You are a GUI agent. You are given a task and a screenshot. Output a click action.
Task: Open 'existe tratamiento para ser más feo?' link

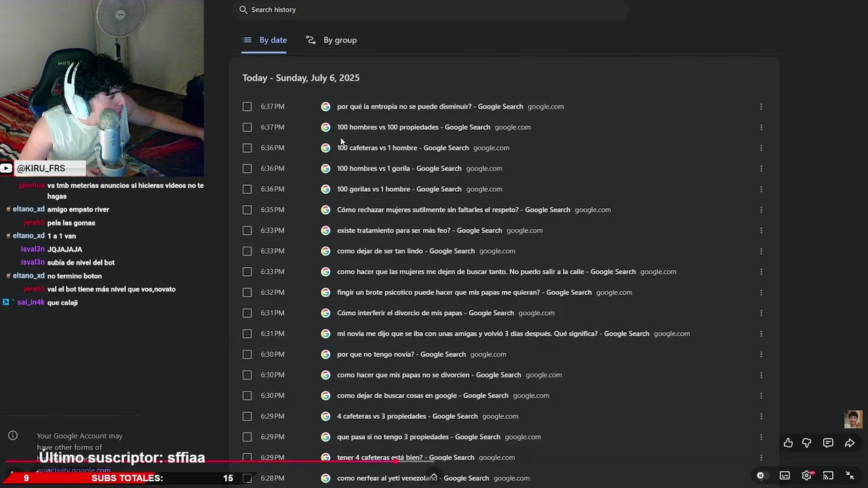coord(419,230)
